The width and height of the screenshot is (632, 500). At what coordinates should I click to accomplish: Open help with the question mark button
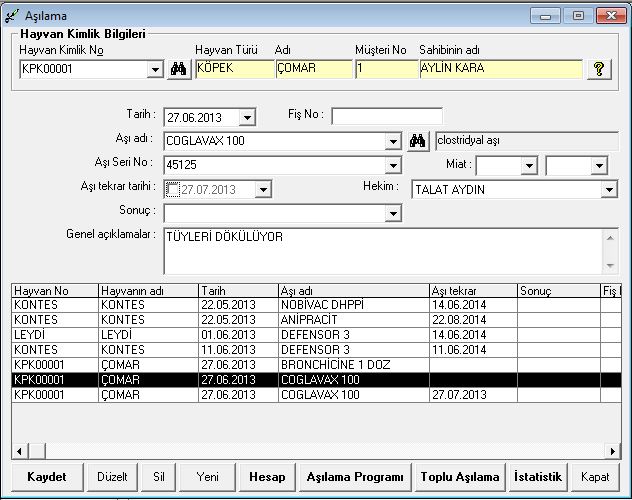[x=599, y=69]
